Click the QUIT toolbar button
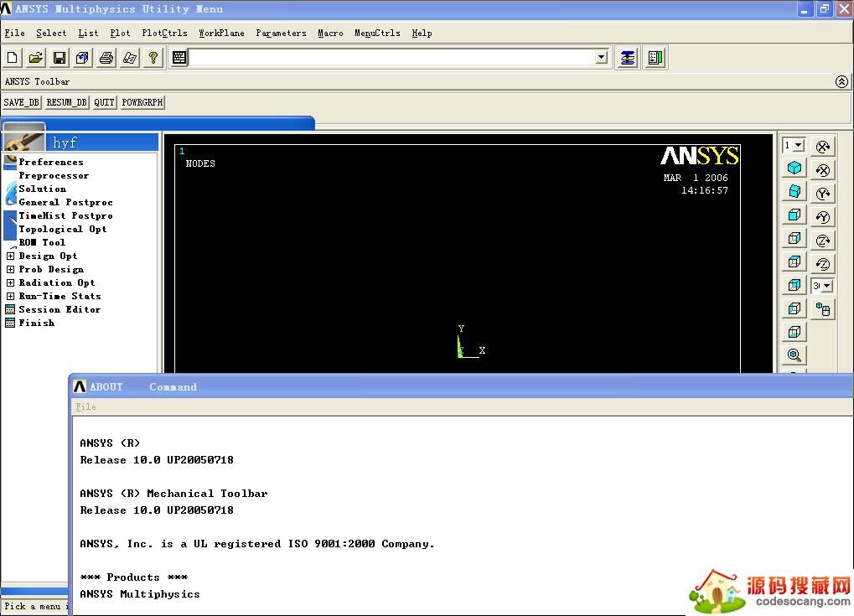Screen dimensions: 854x616 pyautogui.click(x=104, y=102)
